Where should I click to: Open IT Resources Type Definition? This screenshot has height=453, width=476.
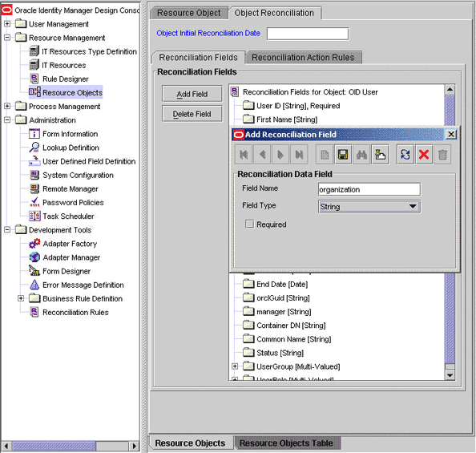(x=89, y=51)
